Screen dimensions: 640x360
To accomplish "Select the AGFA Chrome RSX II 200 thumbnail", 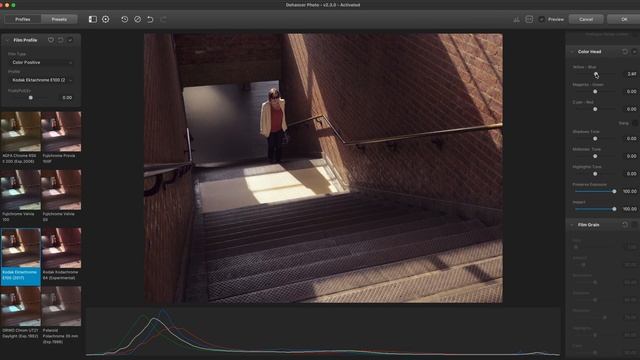I will tap(21, 131).
